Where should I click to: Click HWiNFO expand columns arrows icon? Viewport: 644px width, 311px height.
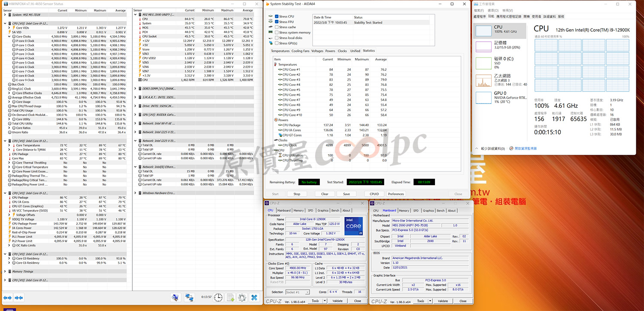click(x=7, y=297)
